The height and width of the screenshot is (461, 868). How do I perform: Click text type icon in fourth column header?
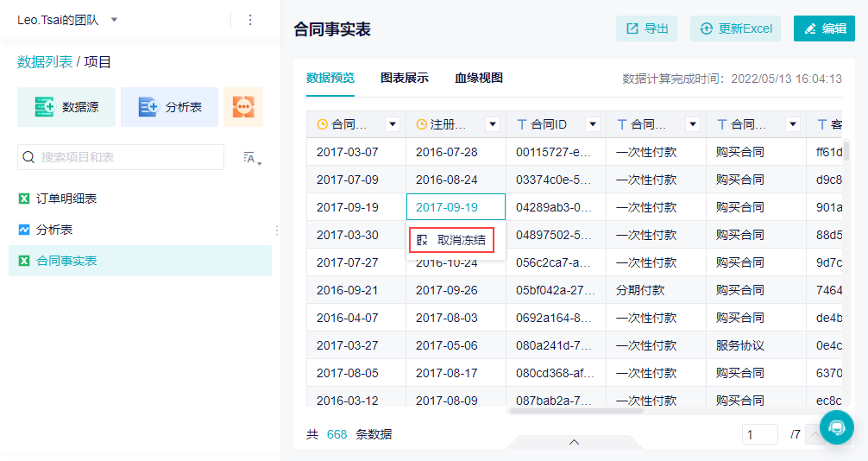[x=621, y=124]
